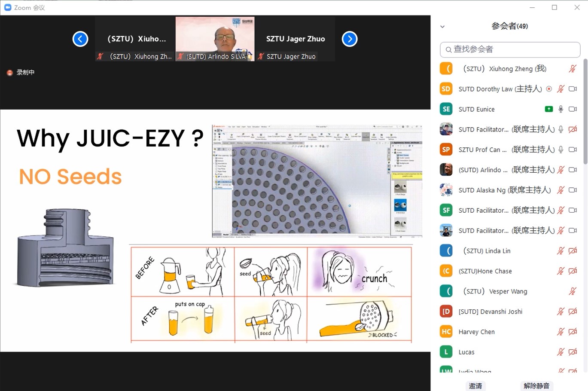Screen dimensions: 588x391
Task: Select Arlindo SILVA's video thumbnail
Action: (x=215, y=39)
